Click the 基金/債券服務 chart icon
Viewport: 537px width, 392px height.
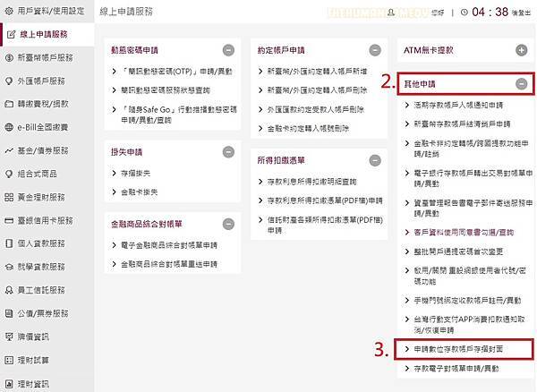(9, 150)
